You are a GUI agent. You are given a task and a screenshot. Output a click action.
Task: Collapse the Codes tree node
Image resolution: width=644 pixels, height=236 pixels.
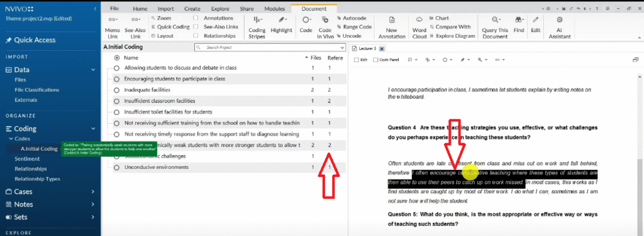(x=11, y=139)
